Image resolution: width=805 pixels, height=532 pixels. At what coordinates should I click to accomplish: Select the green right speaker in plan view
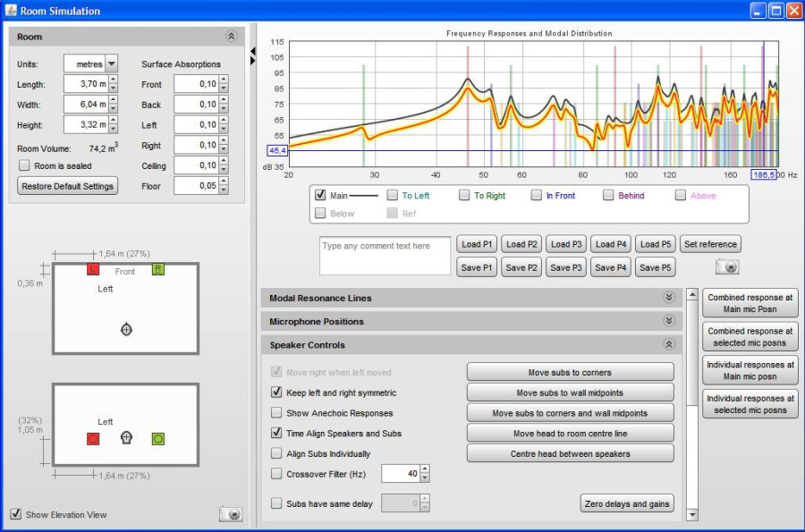coord(158,269)
